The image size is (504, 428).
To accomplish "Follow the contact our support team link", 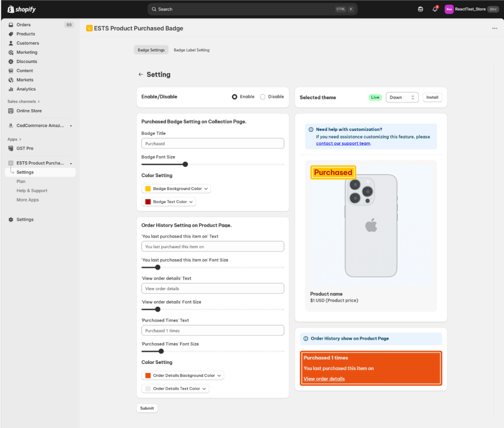I will [343, 143].
